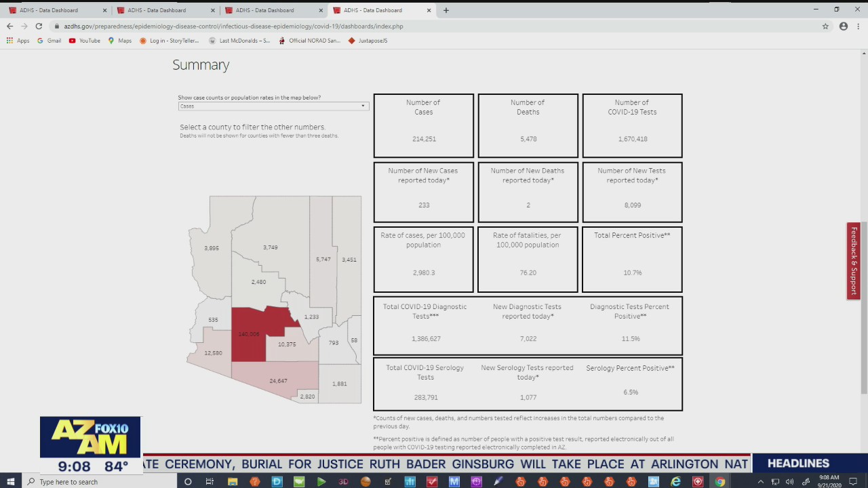868x488 pixels.
Task: Open Task View on the taskbar
Action: [x=210, y=481]
